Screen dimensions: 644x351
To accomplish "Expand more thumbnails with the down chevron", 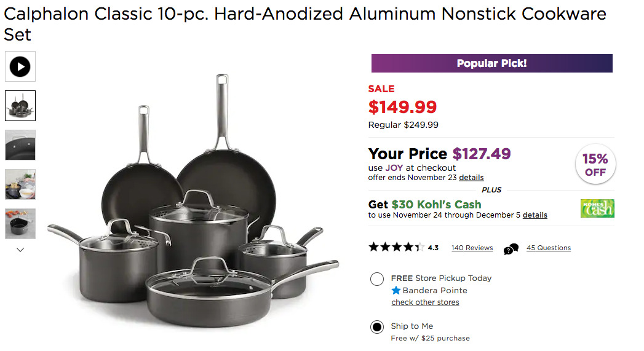I will 20,250.
